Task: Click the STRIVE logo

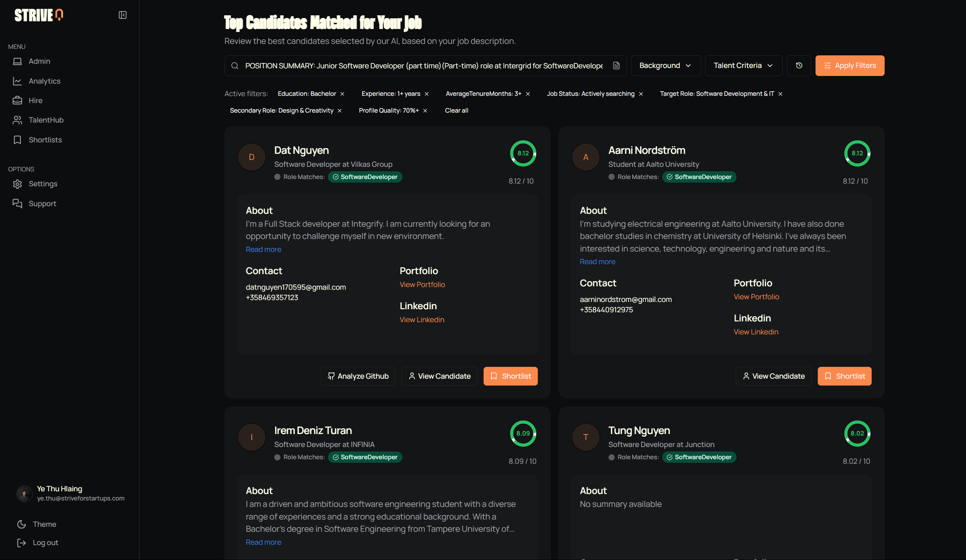Action: 39,15
